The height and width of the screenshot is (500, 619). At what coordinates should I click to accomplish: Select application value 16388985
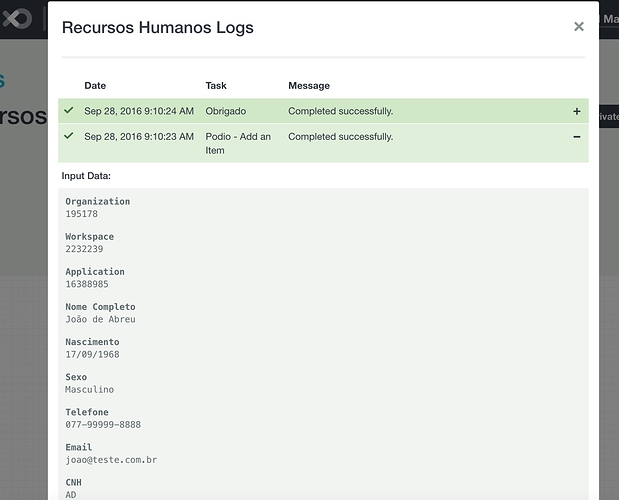[87, 284]
